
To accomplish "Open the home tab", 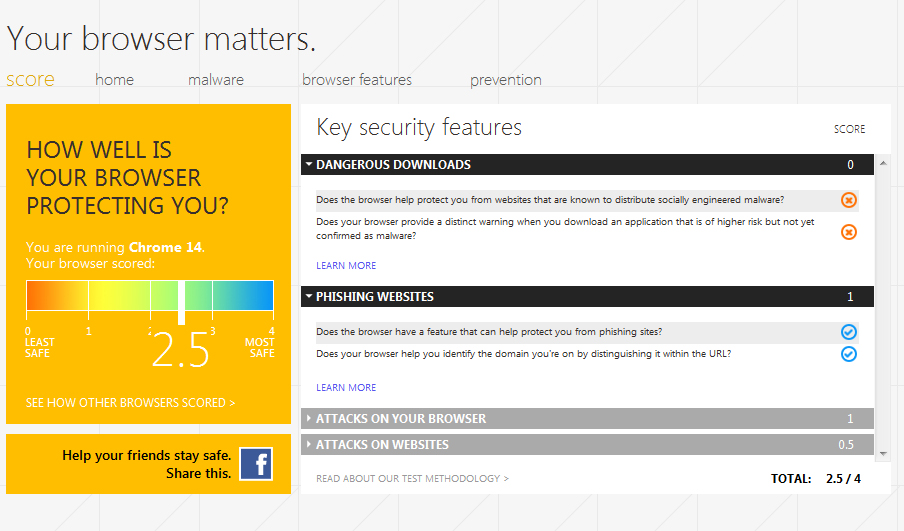I will pos(114,80).
